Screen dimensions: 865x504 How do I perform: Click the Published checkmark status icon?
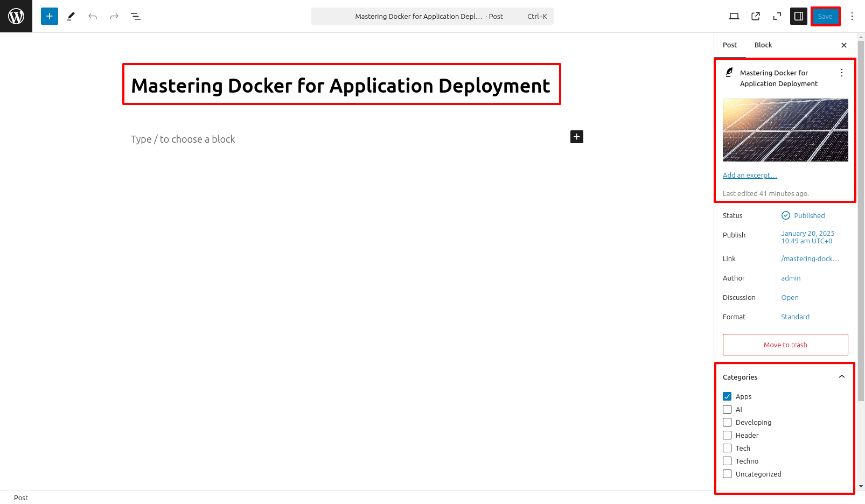[x=786, y=215]
